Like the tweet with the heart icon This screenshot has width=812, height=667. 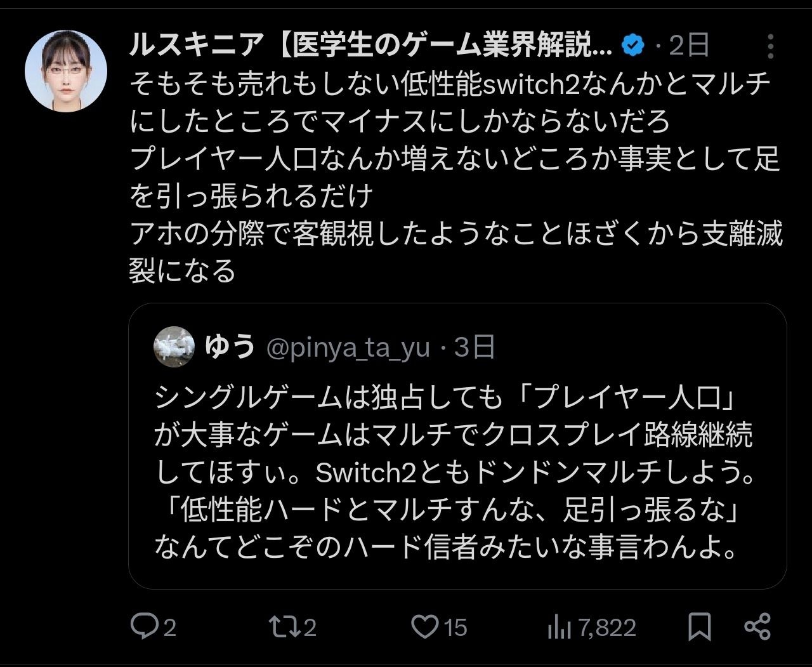[424, 627]
